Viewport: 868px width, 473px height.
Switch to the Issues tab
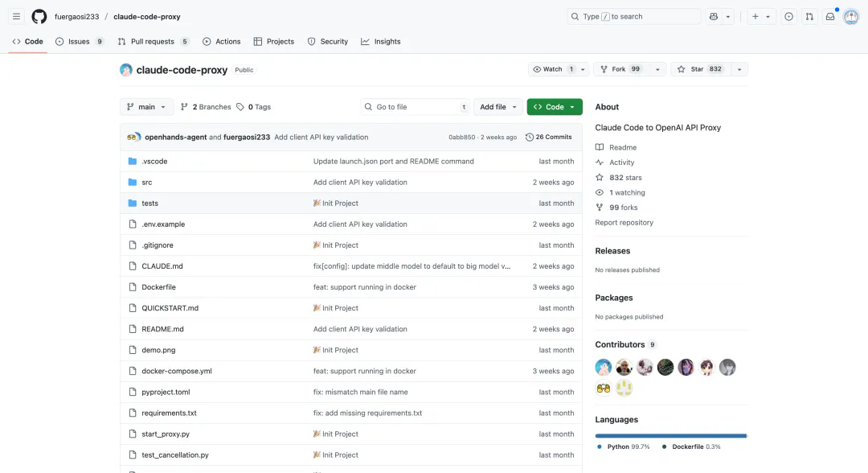click(80, 42)
